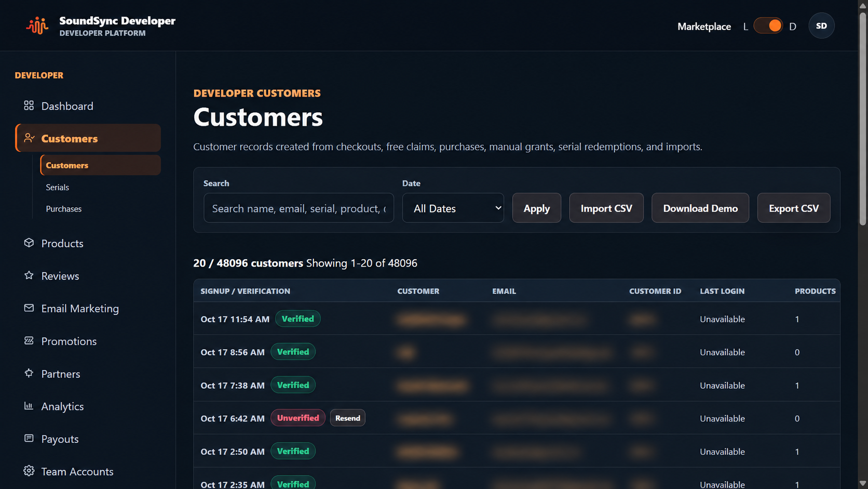Click the EMAIL column header
This screenshot has height=489, width=868.
coord(504,291)
